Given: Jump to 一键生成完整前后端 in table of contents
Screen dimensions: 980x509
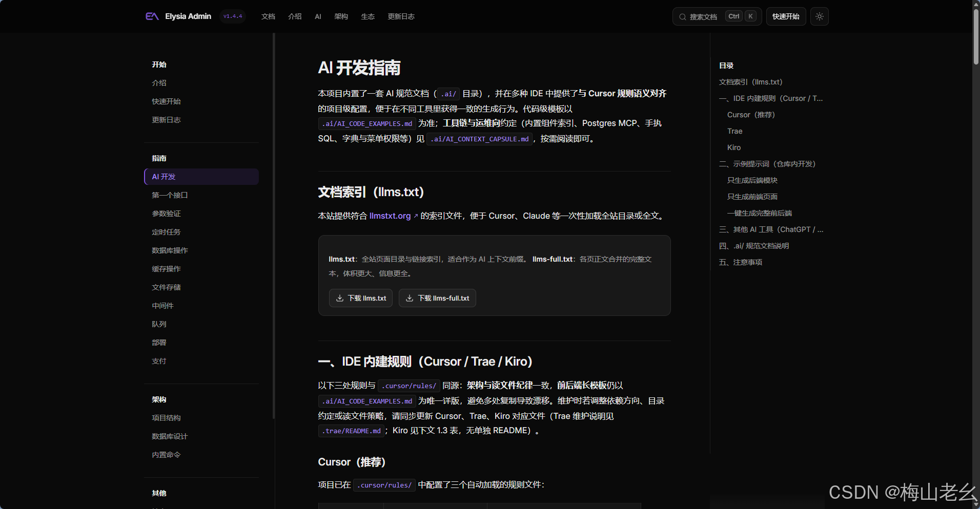Looking at the screenshot, I should pos(760,213).
